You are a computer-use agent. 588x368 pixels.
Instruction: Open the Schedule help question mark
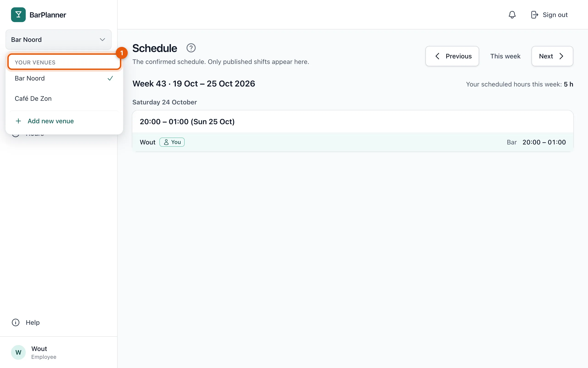coord(191,48)
